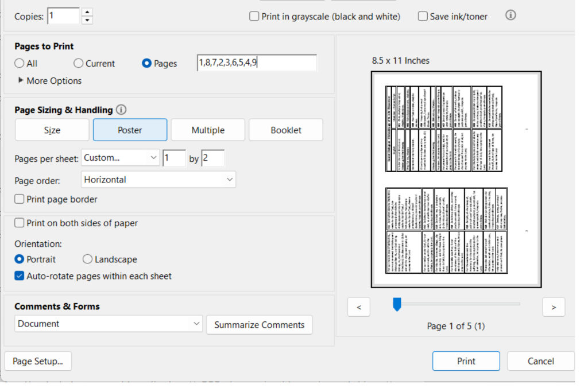Switch to the Booklet sizing option

[x=286, y=130]
